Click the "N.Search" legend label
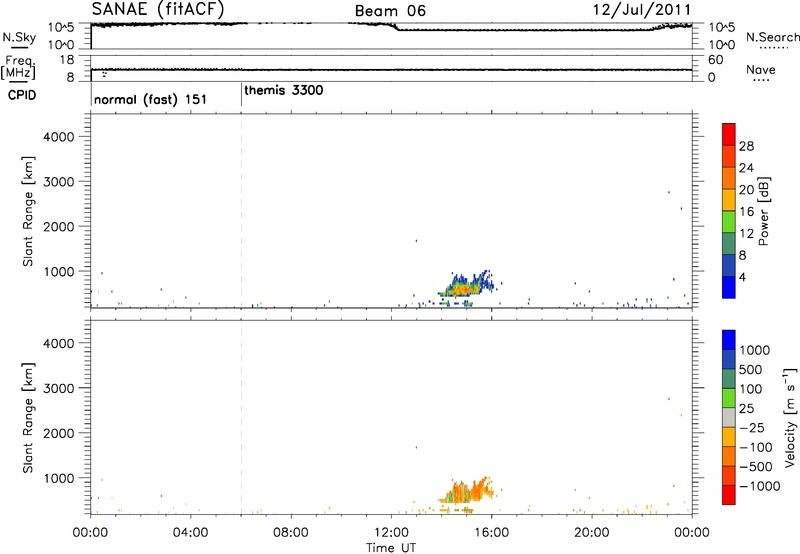This screenshot has height=554, width=800. coord(772,37)
